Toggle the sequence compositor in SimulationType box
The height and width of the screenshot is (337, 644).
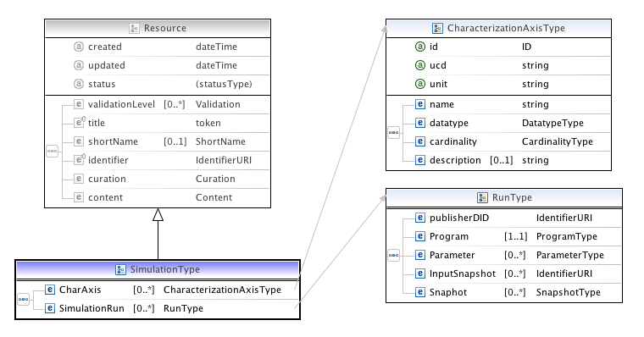(x=24, y=299)
